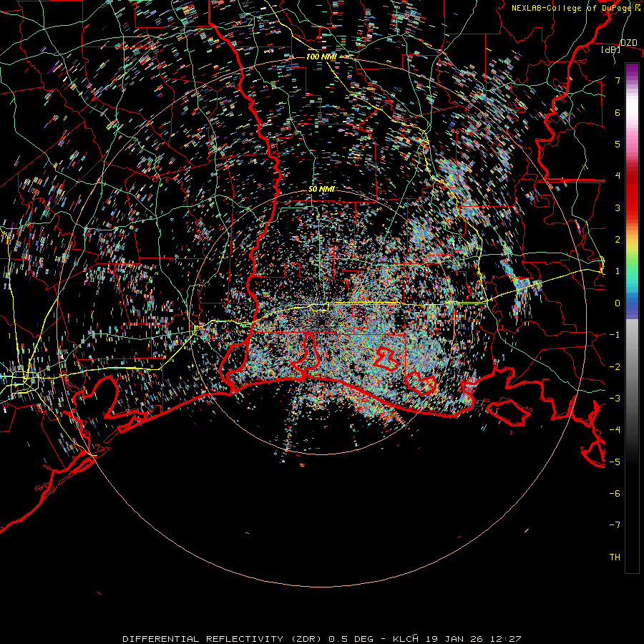Click the 0.5 DEG elevation text in the caption
The image size is (644, 644).
(351, 639)
